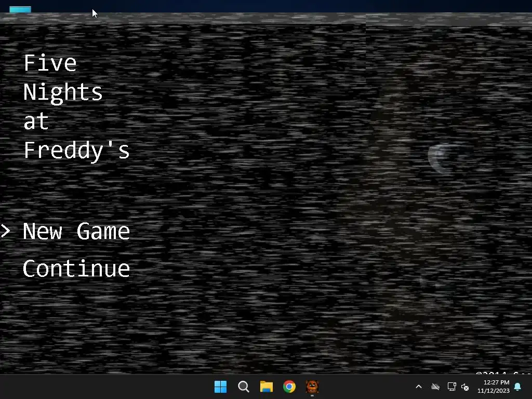Expand the hidden system tray icons chevron

(x=419, y=387)
